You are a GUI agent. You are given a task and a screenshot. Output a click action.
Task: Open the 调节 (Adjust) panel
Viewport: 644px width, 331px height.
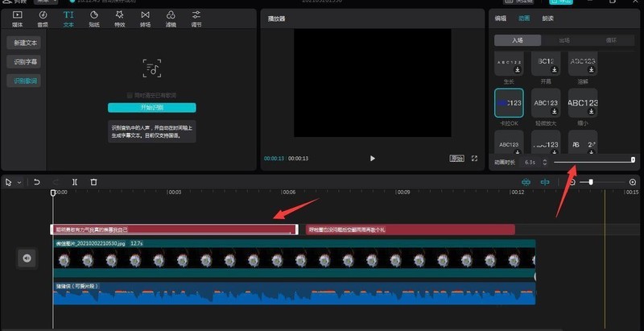click(x=196, y=19)
